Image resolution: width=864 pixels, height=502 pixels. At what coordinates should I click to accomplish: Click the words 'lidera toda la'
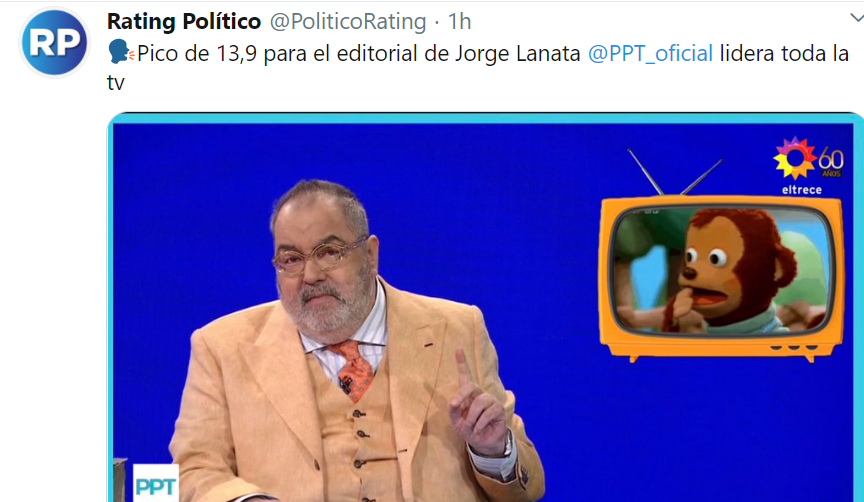(784, 53)
